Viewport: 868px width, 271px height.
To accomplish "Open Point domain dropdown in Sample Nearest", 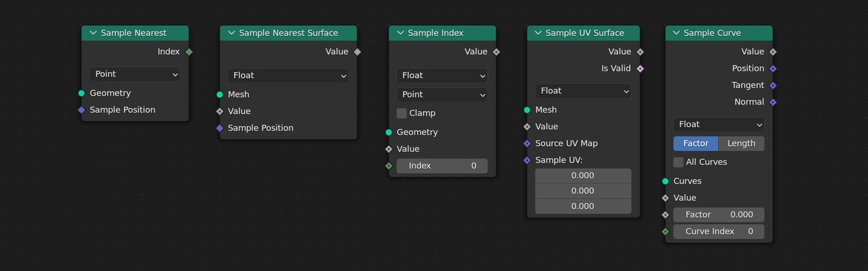I will pos(135,74).
